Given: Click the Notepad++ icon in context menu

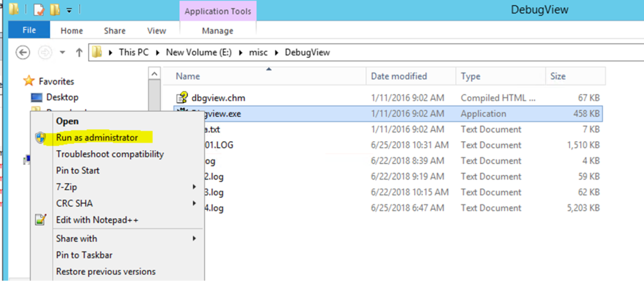Looking at the screenshot, I should 41,220.
